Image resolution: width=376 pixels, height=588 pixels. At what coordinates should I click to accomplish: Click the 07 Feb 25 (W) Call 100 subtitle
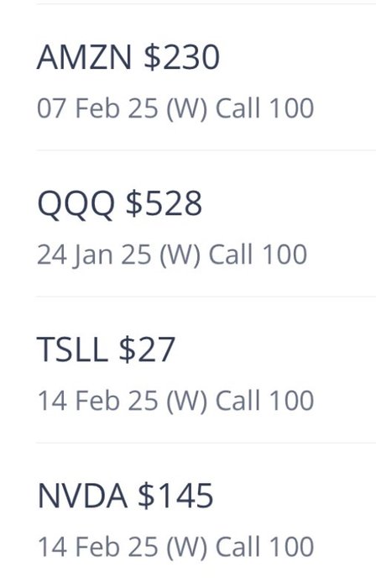pyautogui.click(x=175, y=108)
